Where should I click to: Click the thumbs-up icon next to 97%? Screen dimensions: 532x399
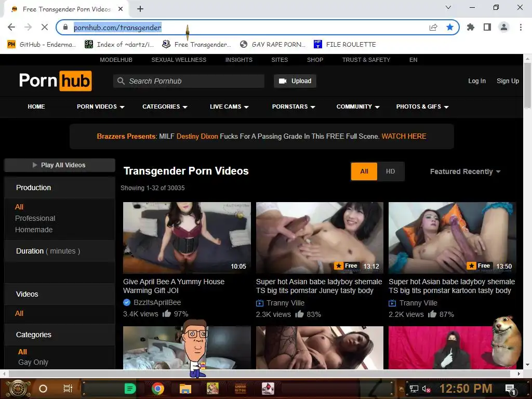click(x=167, y=313)
